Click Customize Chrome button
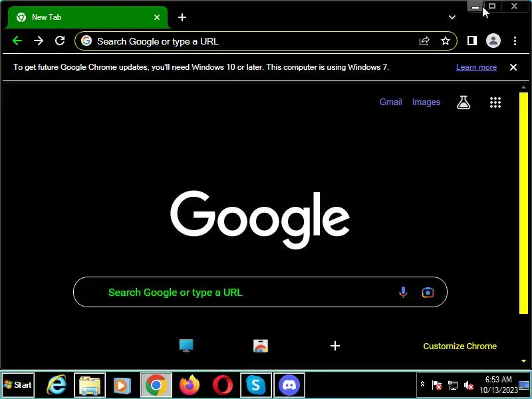 point(460,346)
